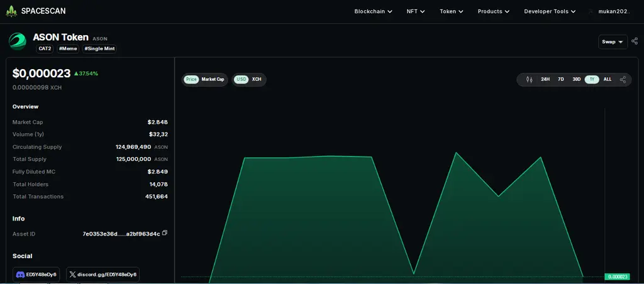Click the Circulating Supply label
644x284 pixels.
37,146
